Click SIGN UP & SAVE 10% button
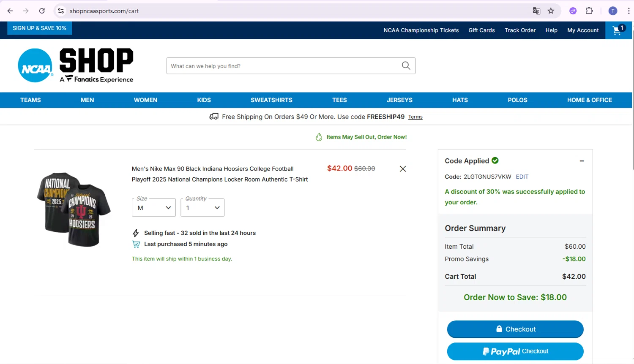 pyautogui.click(x=39, y=28)
